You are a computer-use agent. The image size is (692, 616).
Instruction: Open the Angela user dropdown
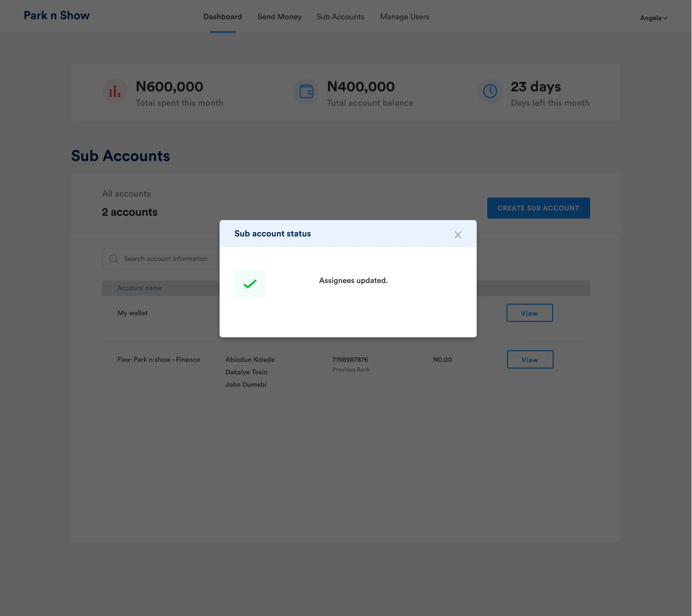tap(653, 18)
